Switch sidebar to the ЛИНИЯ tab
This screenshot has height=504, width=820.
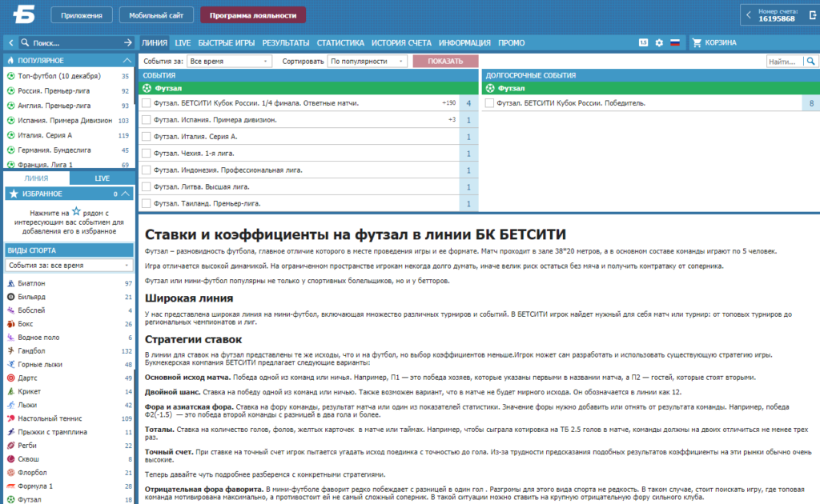tap(36, 178)
